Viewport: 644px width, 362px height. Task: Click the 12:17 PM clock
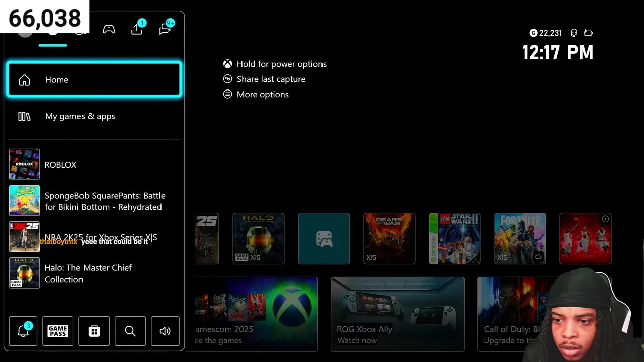(557, 52)
